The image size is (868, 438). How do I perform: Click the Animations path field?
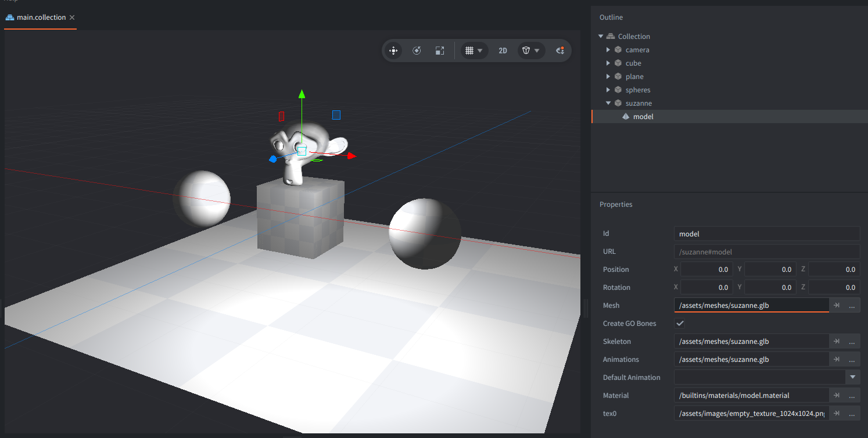(752, 359)
